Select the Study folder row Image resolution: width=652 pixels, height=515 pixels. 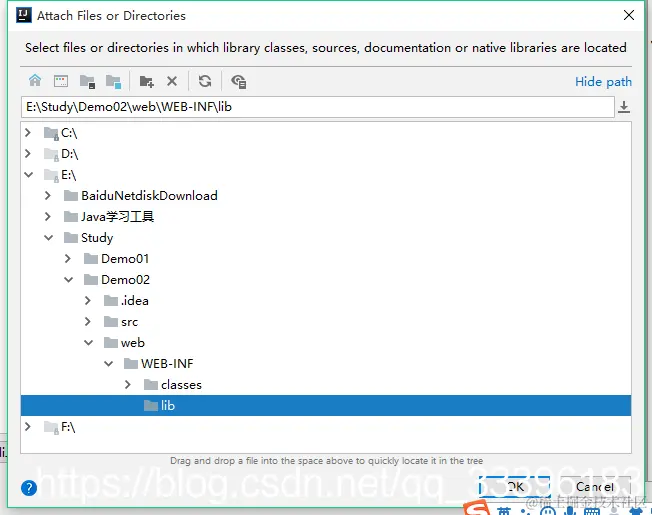point(326,237)
